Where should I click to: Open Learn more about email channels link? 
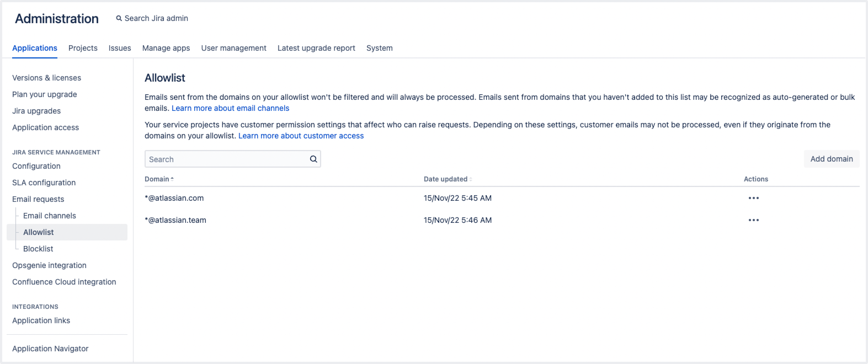[x=230, y=108]
